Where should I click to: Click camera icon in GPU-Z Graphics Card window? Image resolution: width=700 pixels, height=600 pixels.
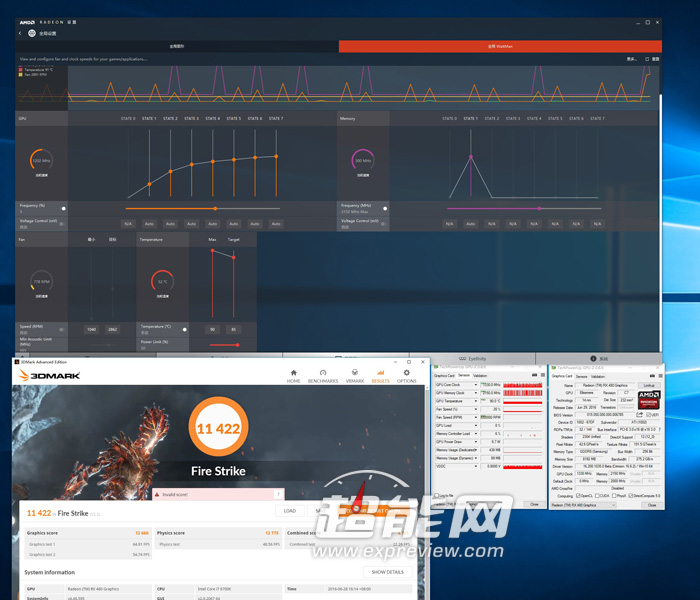click(652, 376)
